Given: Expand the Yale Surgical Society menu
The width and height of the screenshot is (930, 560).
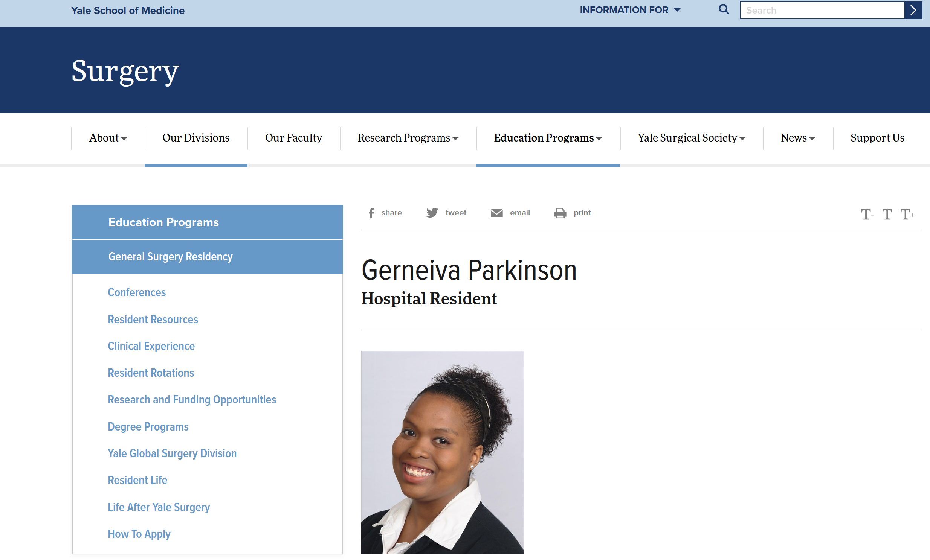Looking at the screenshot, I should click(x=691, y=138).
